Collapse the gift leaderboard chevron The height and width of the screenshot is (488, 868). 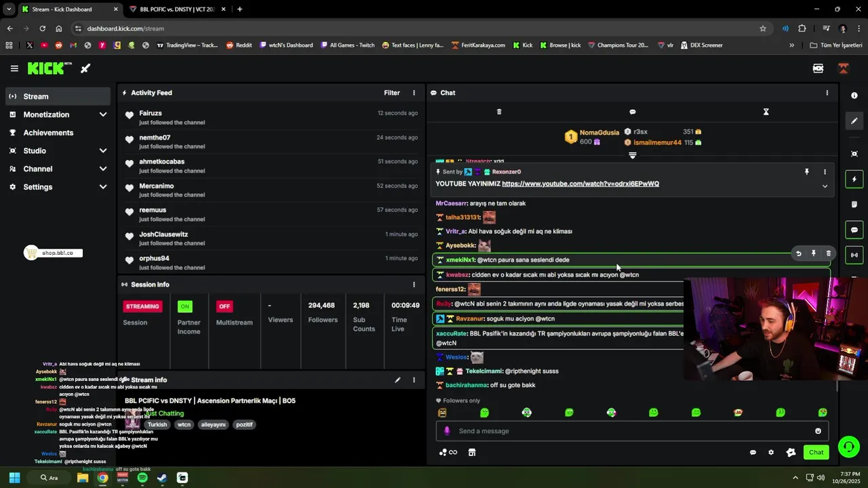633,155
